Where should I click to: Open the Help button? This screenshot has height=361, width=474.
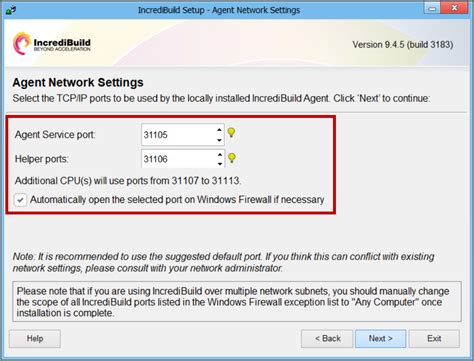click(35, 339)
